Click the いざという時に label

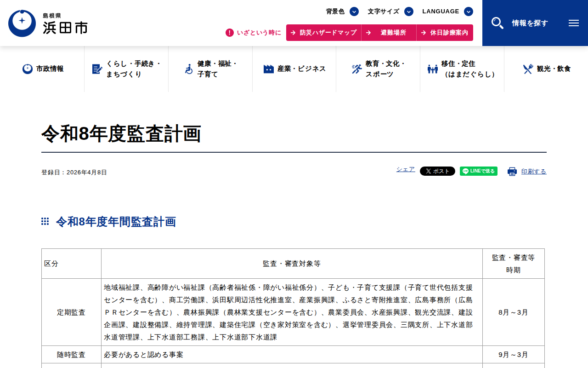(259, 33)
